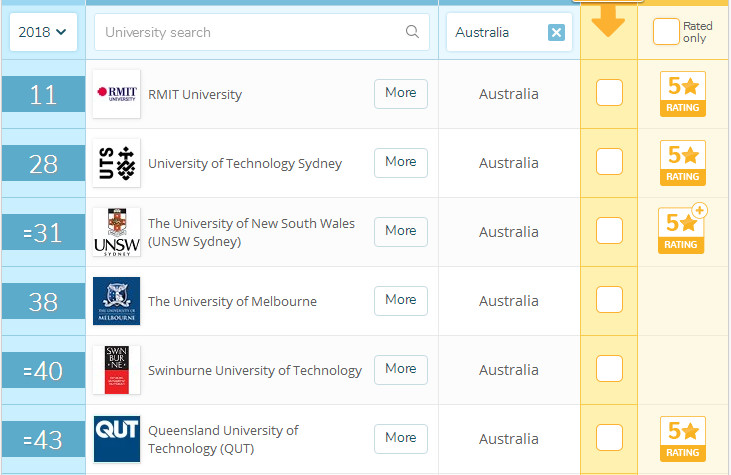Click the RMIT University logo
This screenshot has height=475, width=731.
point(116,94)
